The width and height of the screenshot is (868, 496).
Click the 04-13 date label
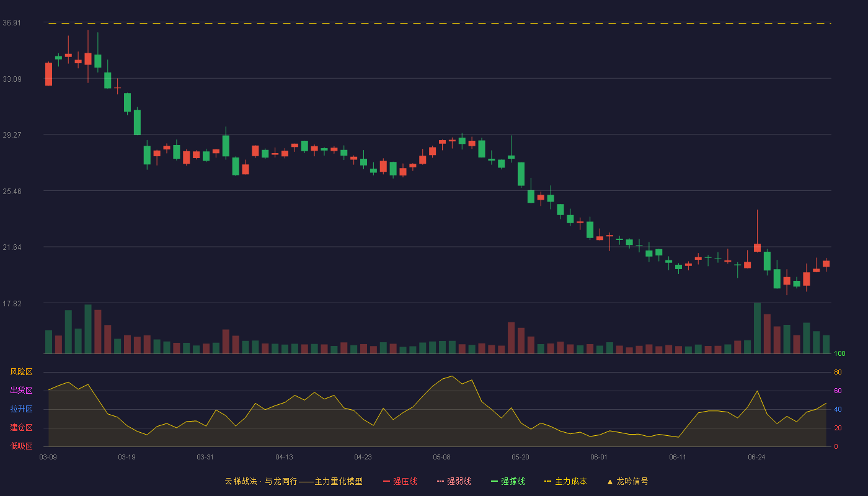[x=284, y=457]
